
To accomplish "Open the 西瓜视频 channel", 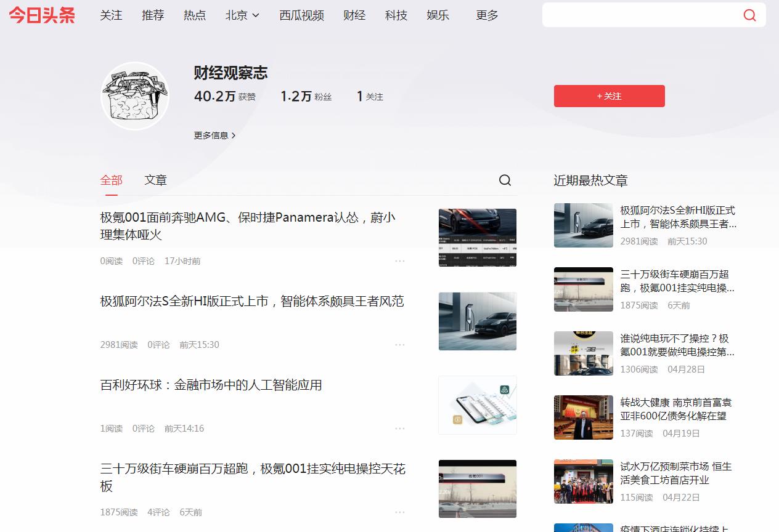I will [x=301, y=15].
